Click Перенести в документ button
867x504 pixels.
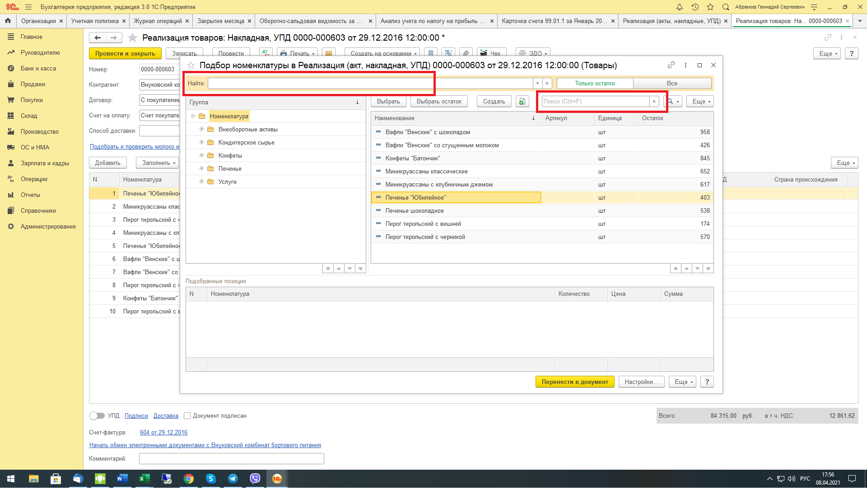click(x=574, y=382)
